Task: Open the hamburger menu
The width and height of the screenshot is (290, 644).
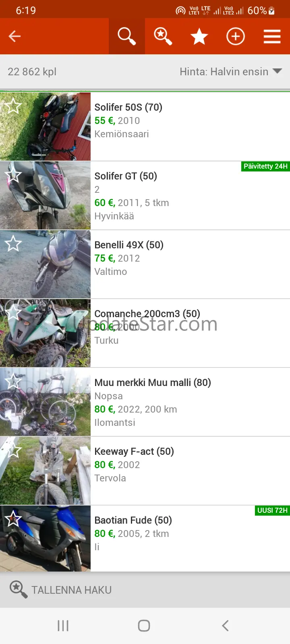Action: coord(272,36)
